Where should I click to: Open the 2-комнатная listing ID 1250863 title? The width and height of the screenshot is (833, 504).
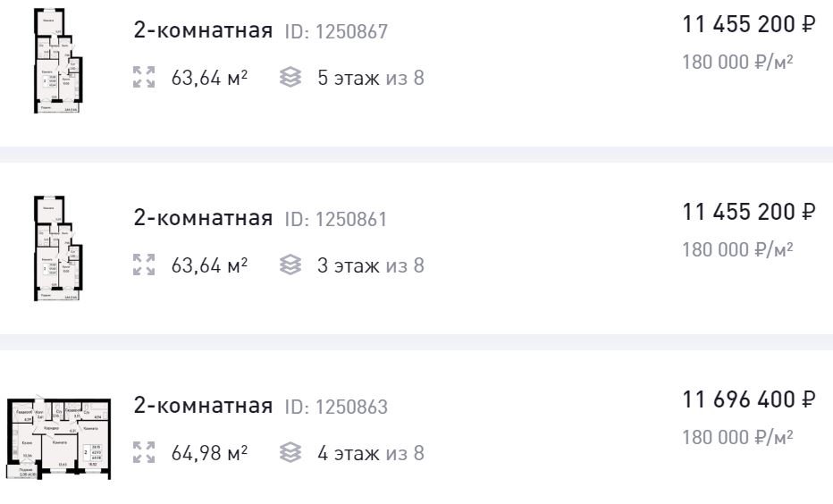pyautogui.click(x=203, y=405)
